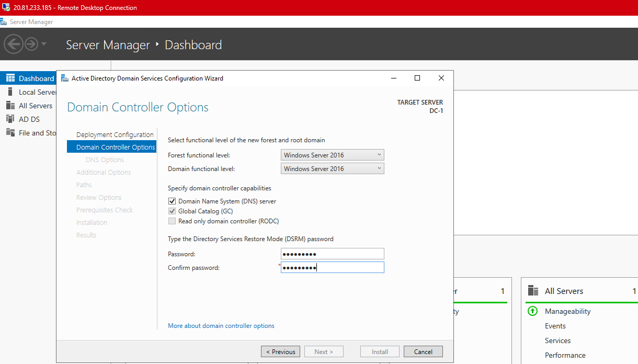Screen dimensions: 638x364
Task: Open Forest functional level dropdown
Action: pos(333,155)
